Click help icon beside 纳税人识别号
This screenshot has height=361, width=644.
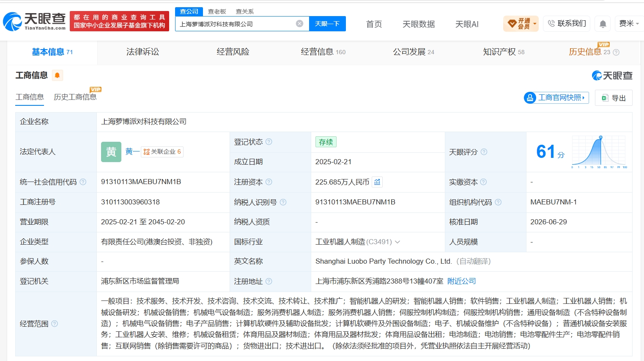[283, 202]
